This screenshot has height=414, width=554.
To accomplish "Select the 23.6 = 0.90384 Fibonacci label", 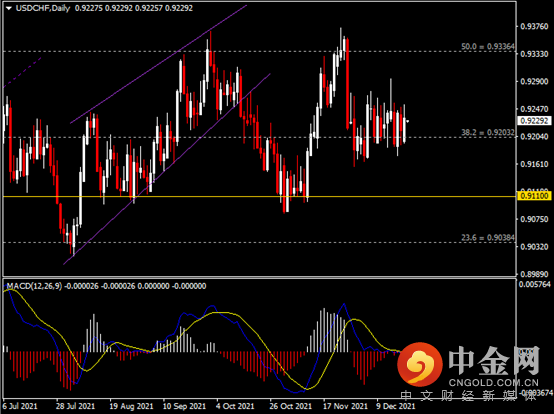I will (x=488, y=237).
